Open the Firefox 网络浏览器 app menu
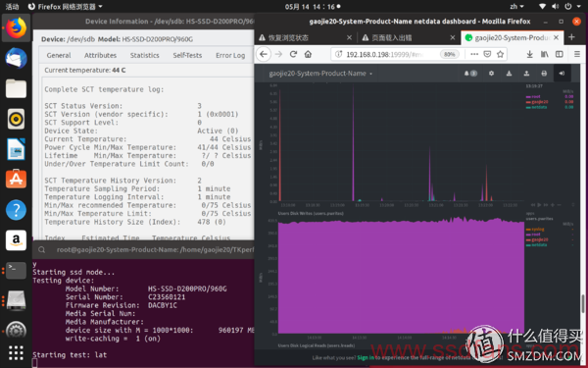 (x=66, y=7)
